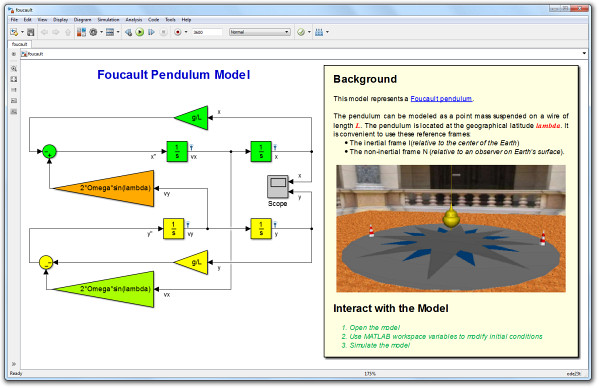Image resolution: width=600 pixels, height=388 pixels.
Task: Open the Tools menu
Action: 170,20
